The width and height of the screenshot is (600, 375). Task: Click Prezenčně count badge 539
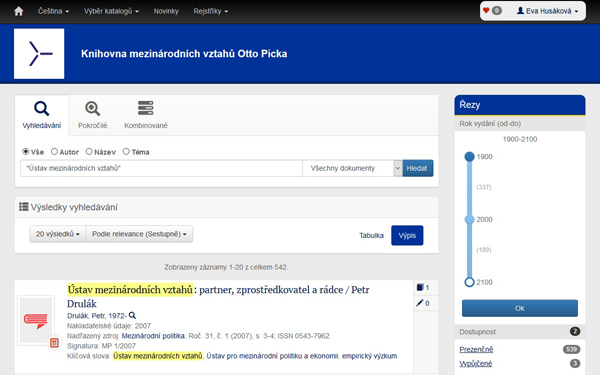[x=571, y=349]
